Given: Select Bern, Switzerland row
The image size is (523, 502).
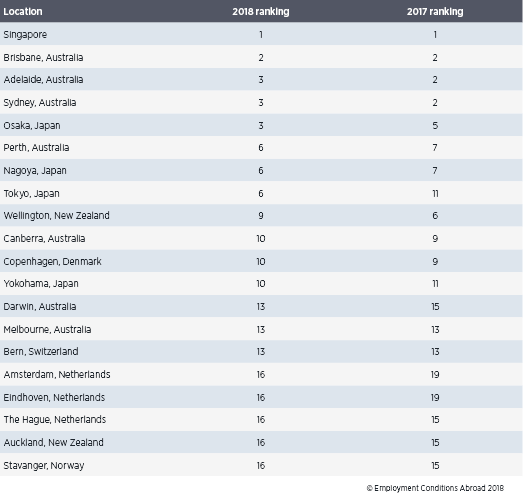Looking at the screenshot, I should 261,351.
